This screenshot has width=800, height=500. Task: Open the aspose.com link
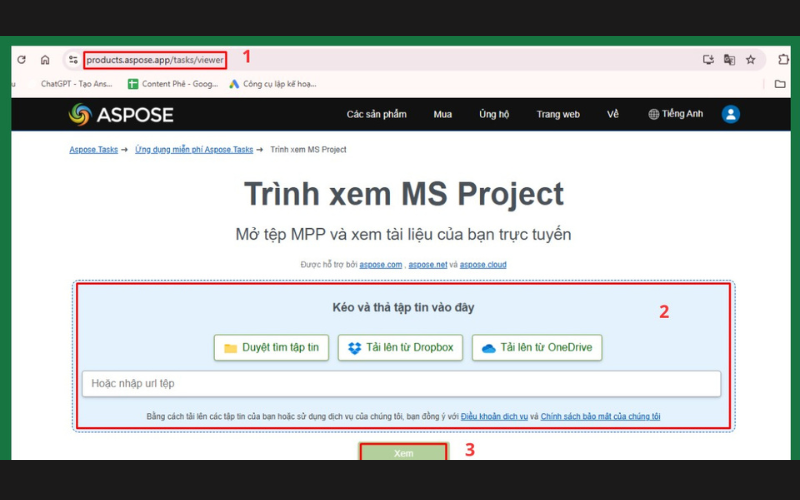(x=381, y=264)
